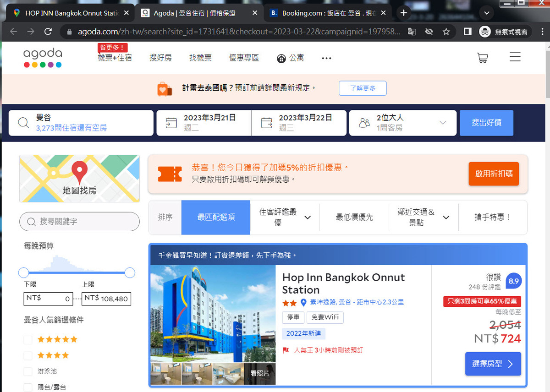Sort by 最低價優先
Screen dimensions: 550x392
point(354,217)
